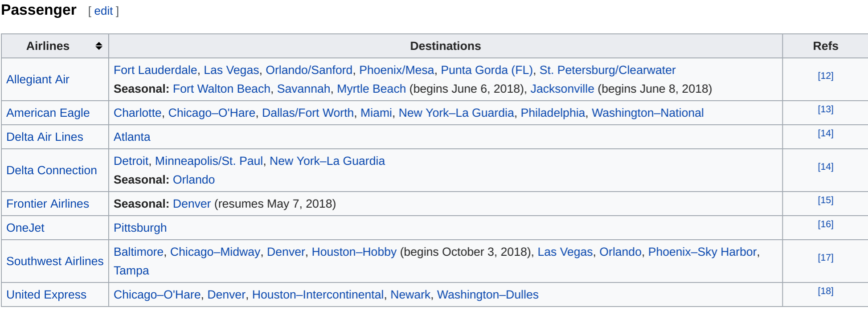Click Minneapolis/St. Paul link
The height and width of the screenshot is (311, 868).
(209, 161)
